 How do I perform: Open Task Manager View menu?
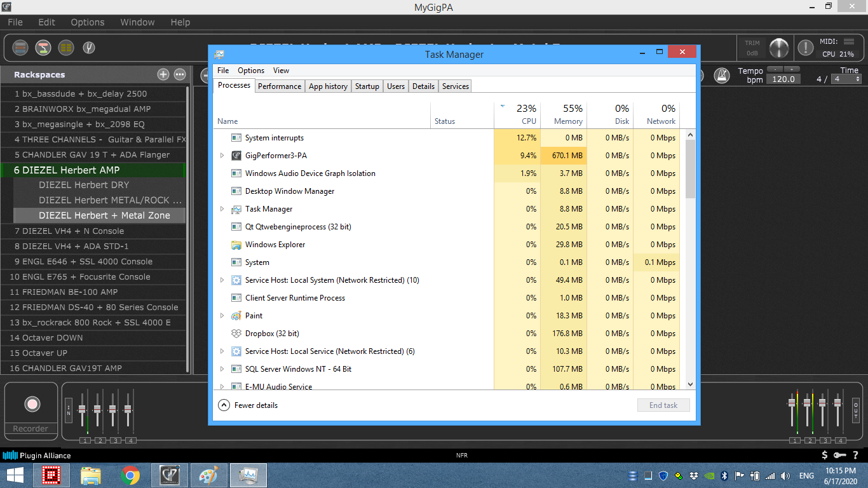pos(281,71)
